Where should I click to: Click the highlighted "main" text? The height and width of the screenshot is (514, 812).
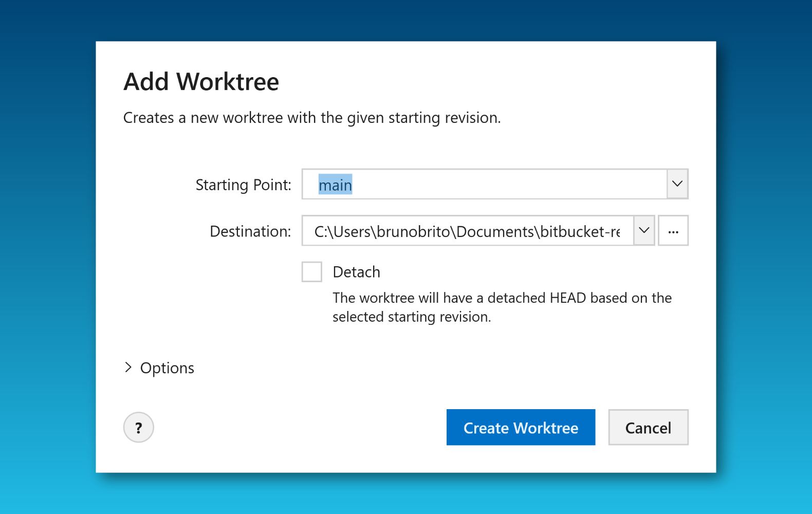[x=335, y=185]
